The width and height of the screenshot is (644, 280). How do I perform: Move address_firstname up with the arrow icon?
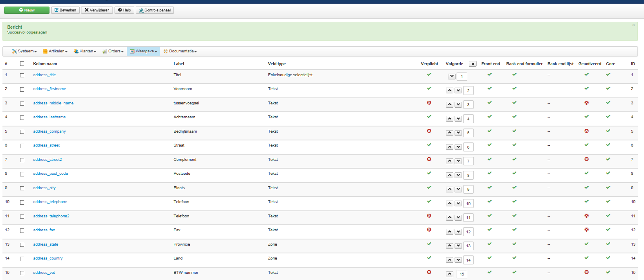point(450,90)
